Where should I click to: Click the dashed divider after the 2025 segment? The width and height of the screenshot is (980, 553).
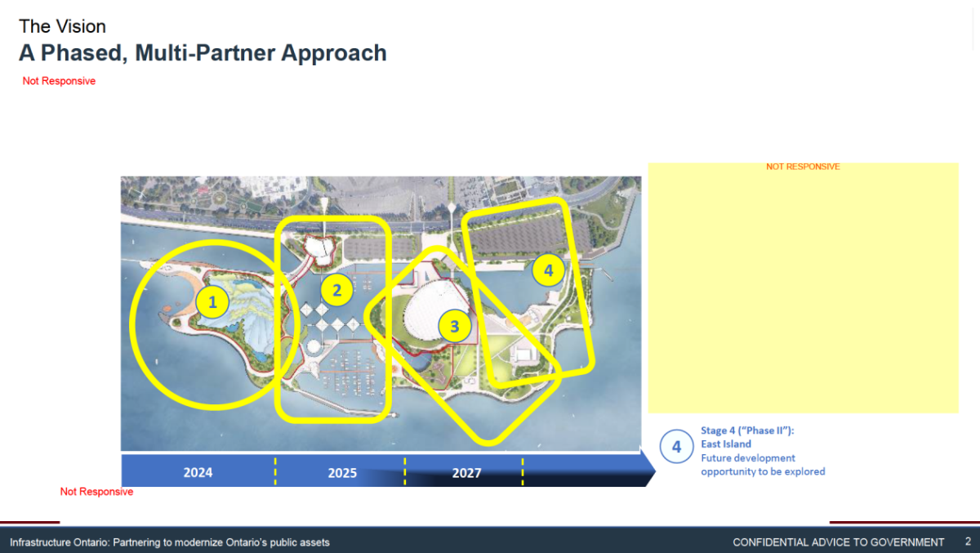click(403, 472)
